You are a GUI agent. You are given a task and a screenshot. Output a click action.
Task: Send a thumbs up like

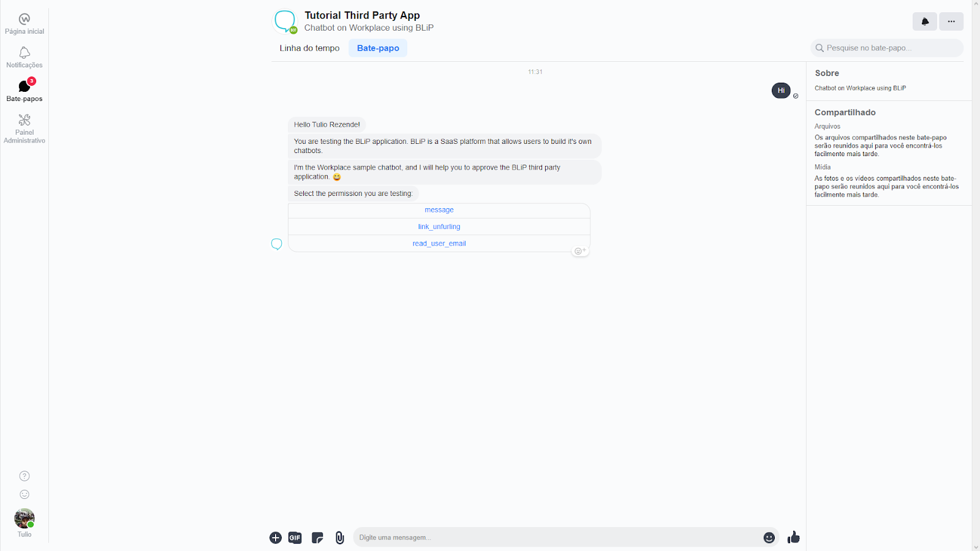pyautogui.click(x=794, y=538)
